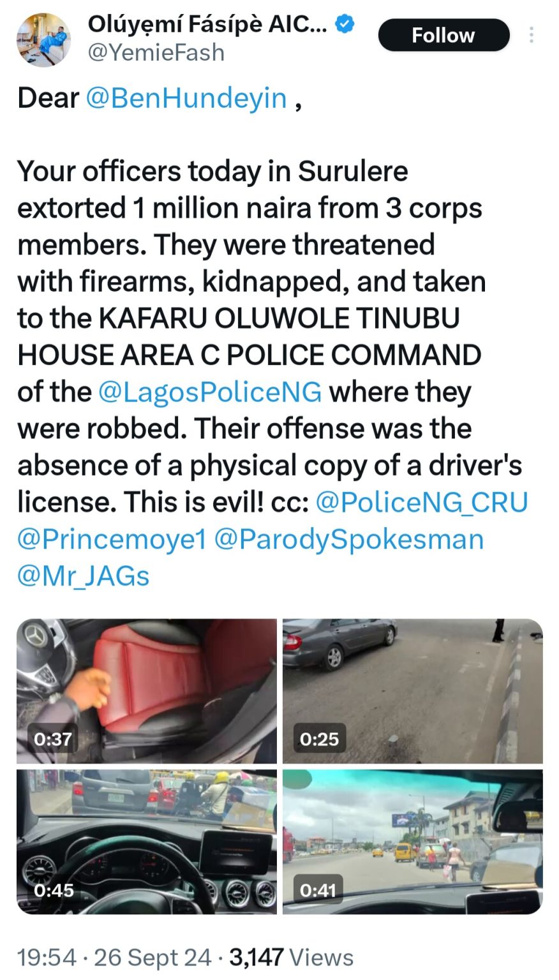Viewport: 559px width, 980px height.
Task: Click the 0:45 video duration badge
Action: pos(54,889)
